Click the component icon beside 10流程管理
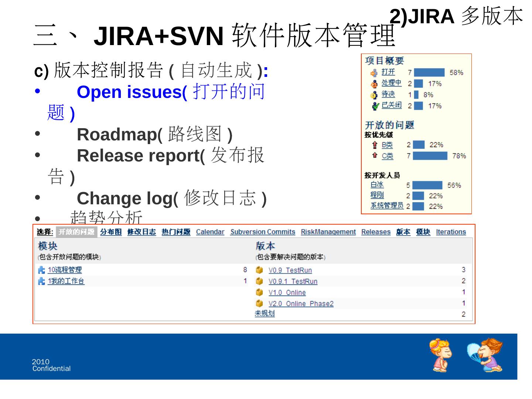The height and width of the screenshot is (399, 532). tap(41, 270)
